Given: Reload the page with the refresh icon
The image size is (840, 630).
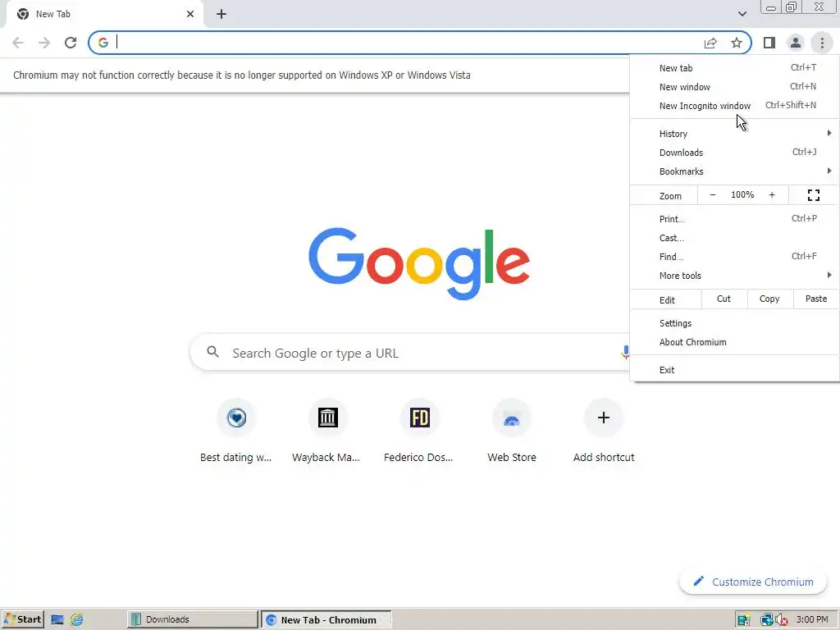Looking at the screenshot, I should [71, 43].
